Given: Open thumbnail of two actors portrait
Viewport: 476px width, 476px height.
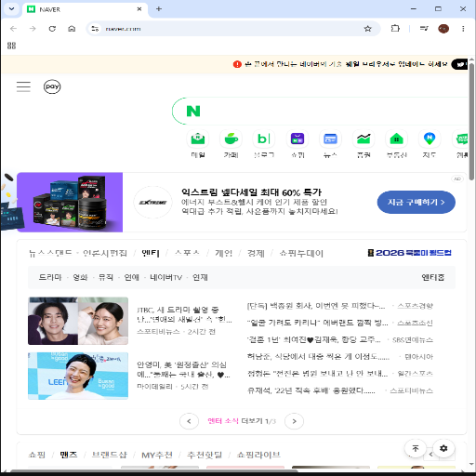Looking at the screenshot, I should (78, 321).
